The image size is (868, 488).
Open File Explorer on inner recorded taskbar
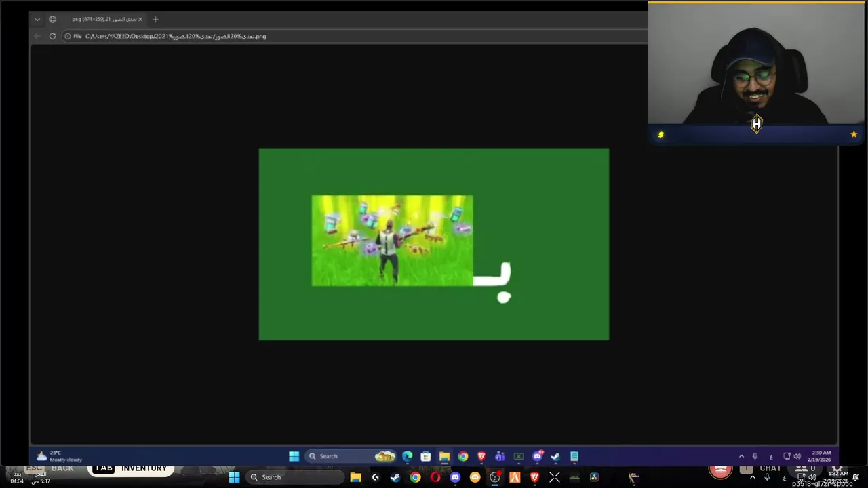tap(444, 456)
